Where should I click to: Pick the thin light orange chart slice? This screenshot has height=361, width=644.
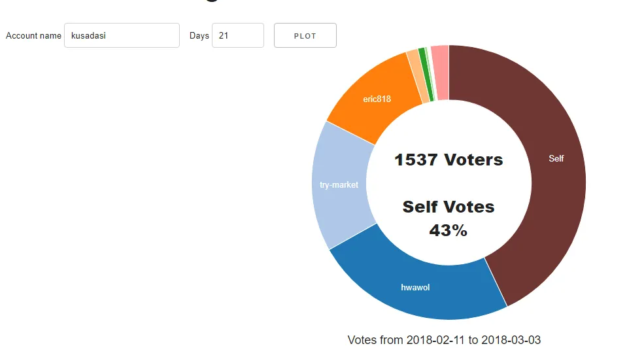click(418, 76)
